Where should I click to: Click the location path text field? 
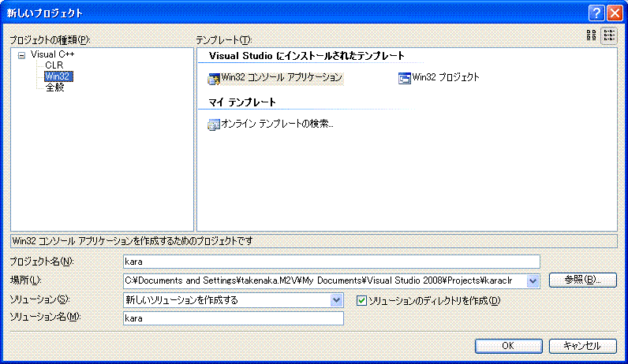pos(324,280)
